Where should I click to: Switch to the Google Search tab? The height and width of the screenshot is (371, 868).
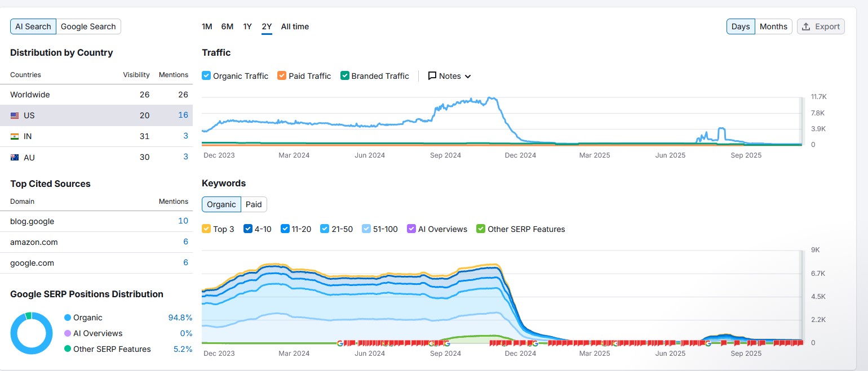click(x=88, y=26)
